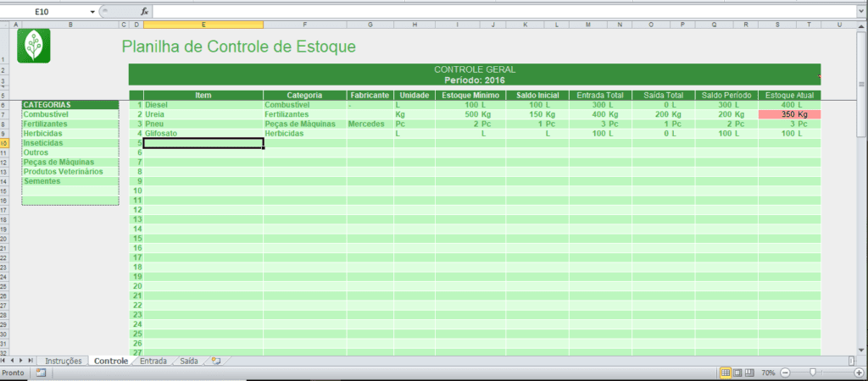The image size is (868, 381).
Task: Select the Controle sheet tab
Action: click(111, 361)
